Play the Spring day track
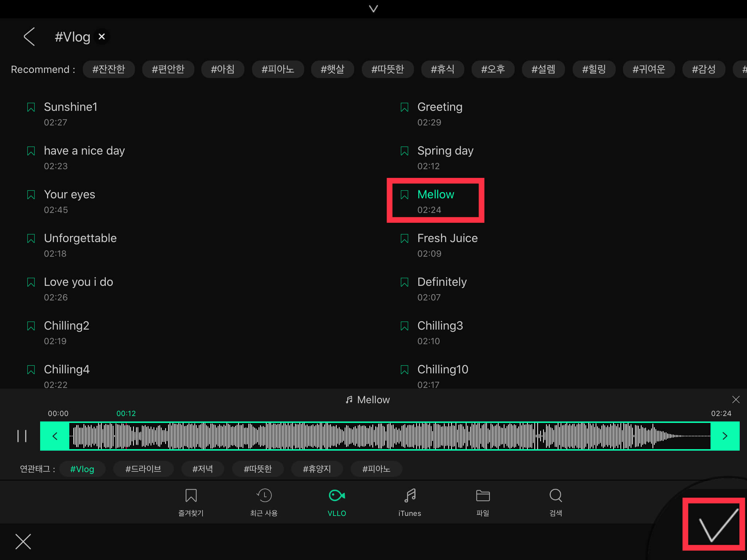 pyautogui.click(x=445, y=151)
